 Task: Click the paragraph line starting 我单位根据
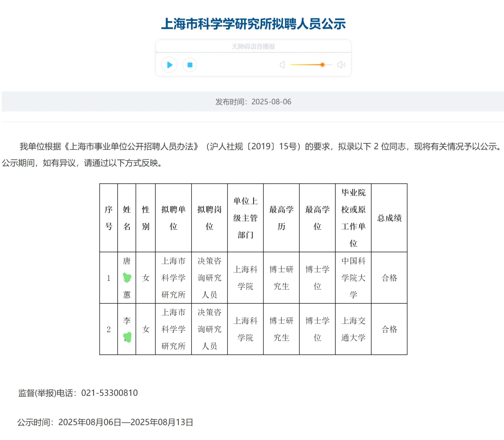[261, 146]
